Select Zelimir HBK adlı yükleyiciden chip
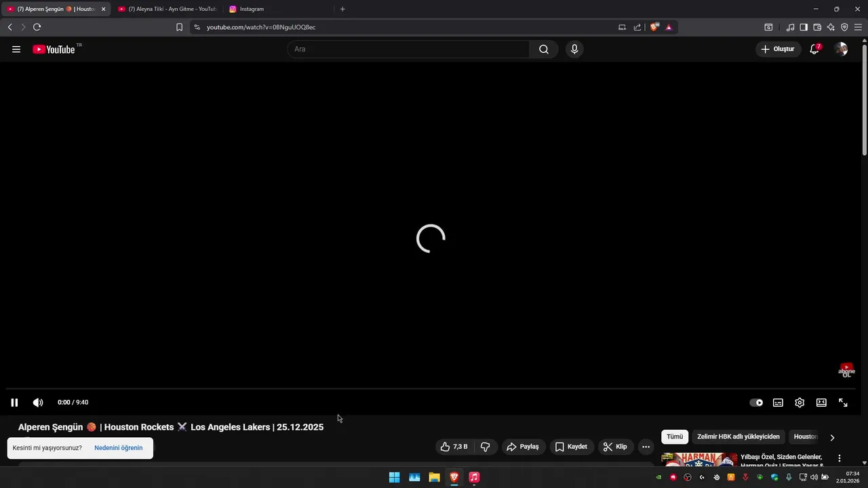Image resolution: width=868 pixels, height=488 pixels. [738, 436]
